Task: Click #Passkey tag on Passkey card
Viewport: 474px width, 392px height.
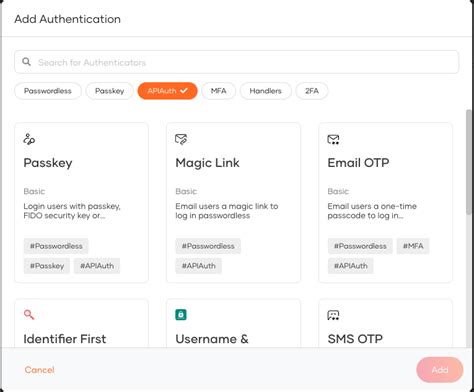Action: click(47, 266)
